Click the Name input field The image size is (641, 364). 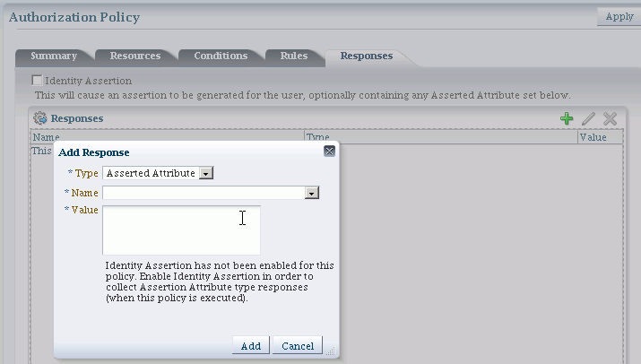(x=204, y=193)
